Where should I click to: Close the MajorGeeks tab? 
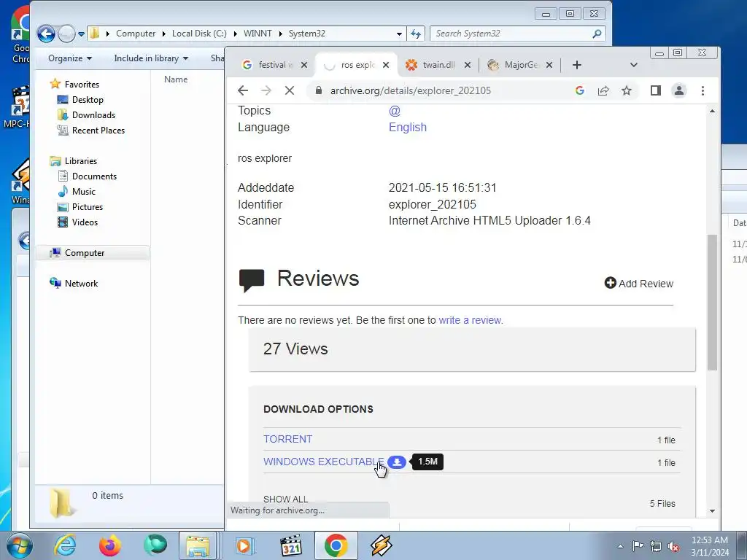coord(549,65)
